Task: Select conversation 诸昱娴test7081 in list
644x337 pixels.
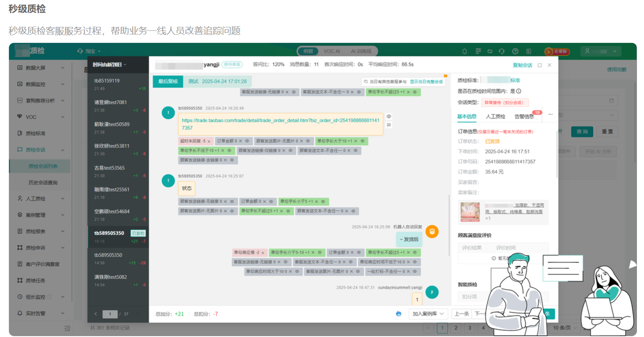Action: pos(118,106)
